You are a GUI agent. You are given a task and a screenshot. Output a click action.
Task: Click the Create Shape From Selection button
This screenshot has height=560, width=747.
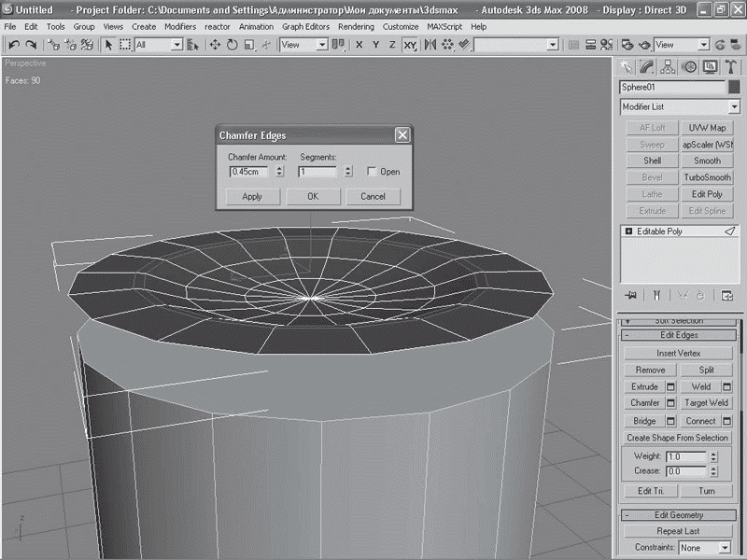(x=678, y=438)
